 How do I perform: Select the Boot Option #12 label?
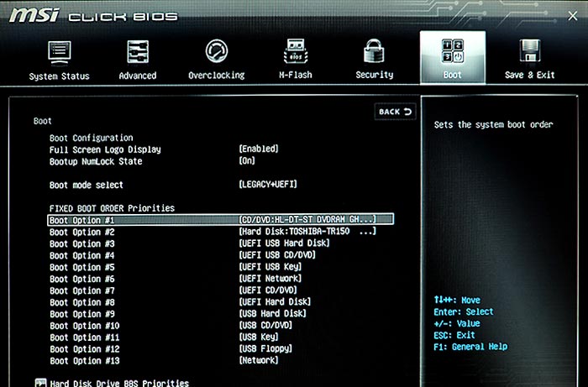(x=84, y=349)
